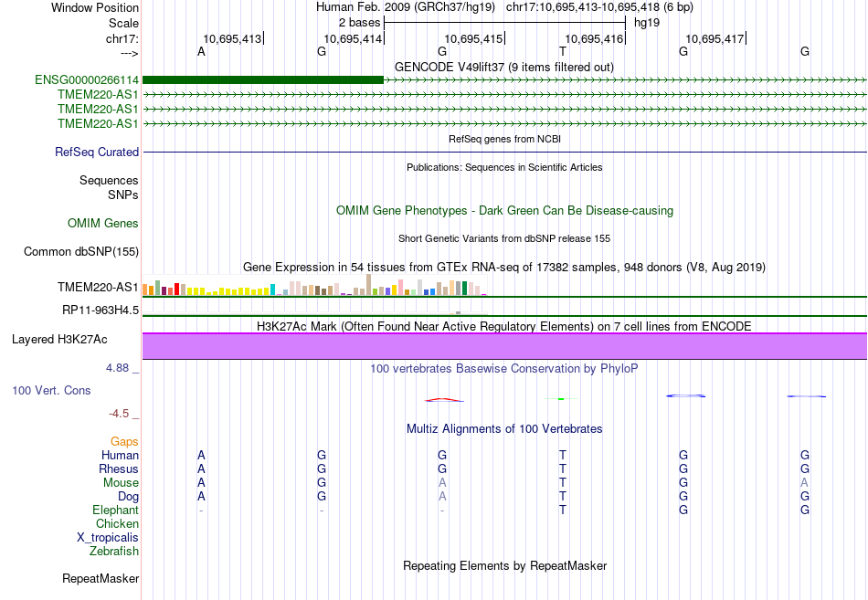Select the Mouse alignment row label
This screenshot has width=868, height=600.
[121, 483]
